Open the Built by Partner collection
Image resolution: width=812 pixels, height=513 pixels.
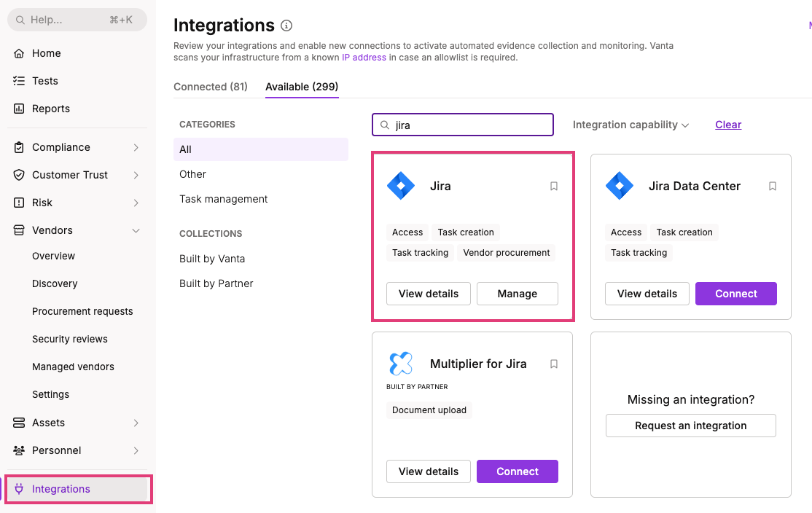coord(216,283)
